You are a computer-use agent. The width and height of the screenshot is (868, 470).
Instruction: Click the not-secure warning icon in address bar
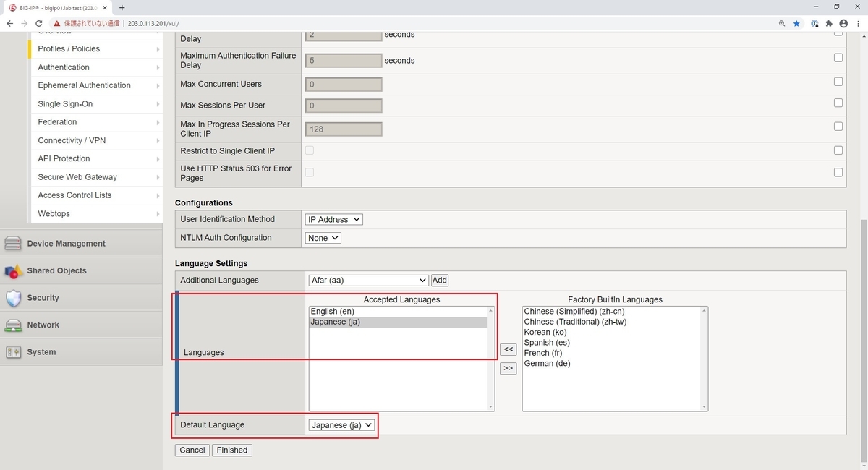click(x=56, y=23)
